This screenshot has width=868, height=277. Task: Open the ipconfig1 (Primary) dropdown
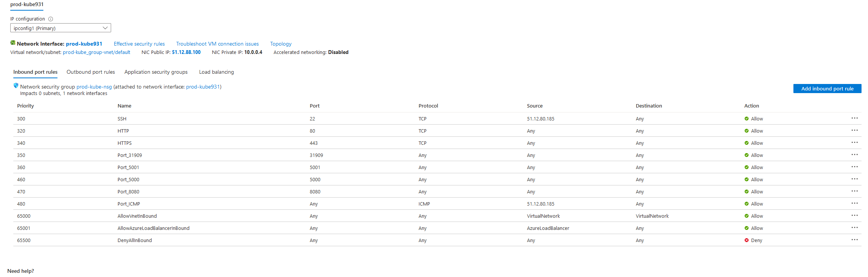coord(61,28)
